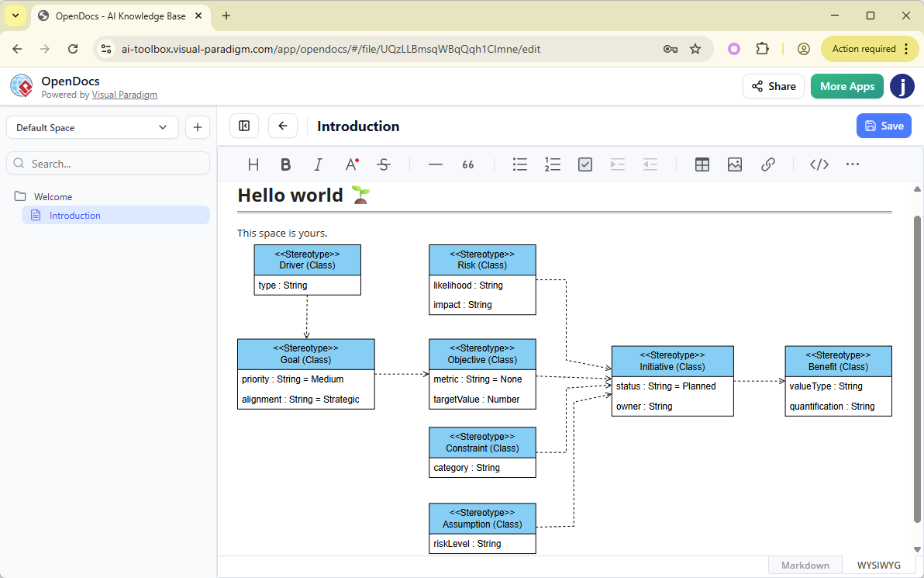The width and height of the screenshot is (924, 578).
Task: Open the Default Space dropdown
Action: click(91, 126)
